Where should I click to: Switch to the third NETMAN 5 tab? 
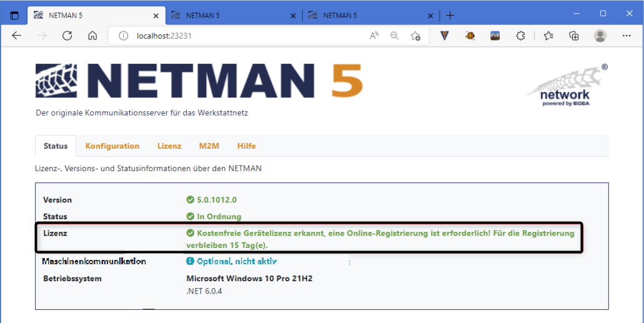tap(370, 16)
